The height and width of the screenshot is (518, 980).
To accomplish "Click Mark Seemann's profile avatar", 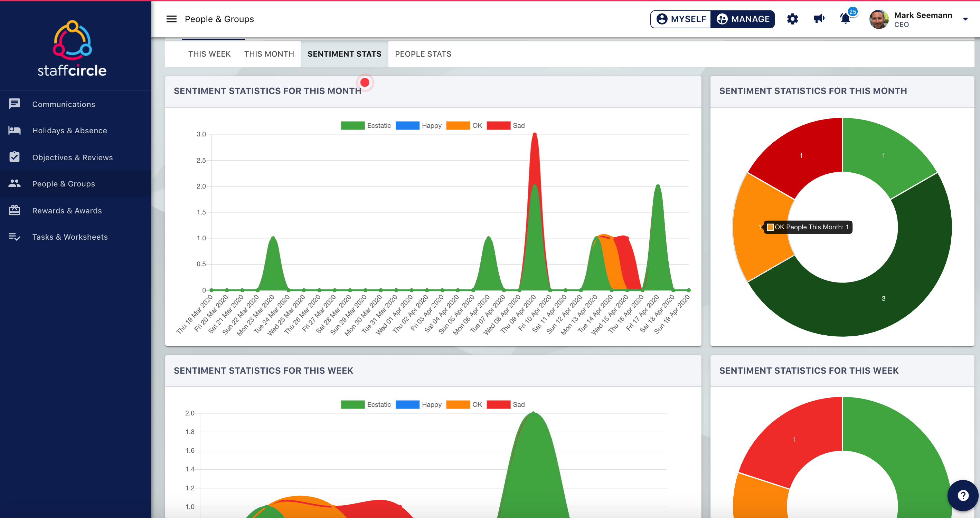I will 879,19.
